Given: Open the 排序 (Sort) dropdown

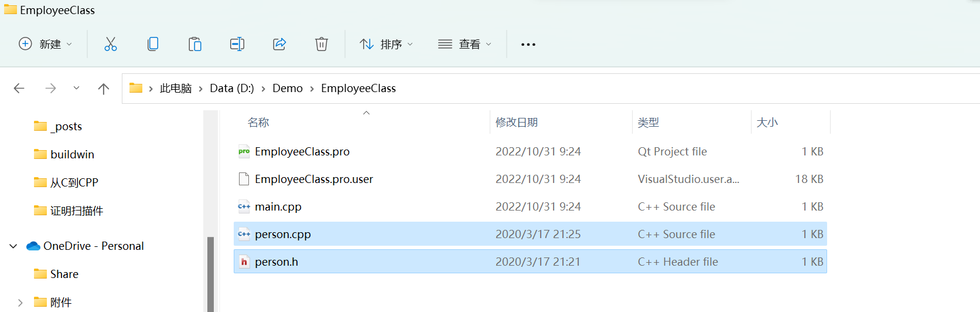Looking at the screenshot, I should pyautogui.click(x=387, y=44).
